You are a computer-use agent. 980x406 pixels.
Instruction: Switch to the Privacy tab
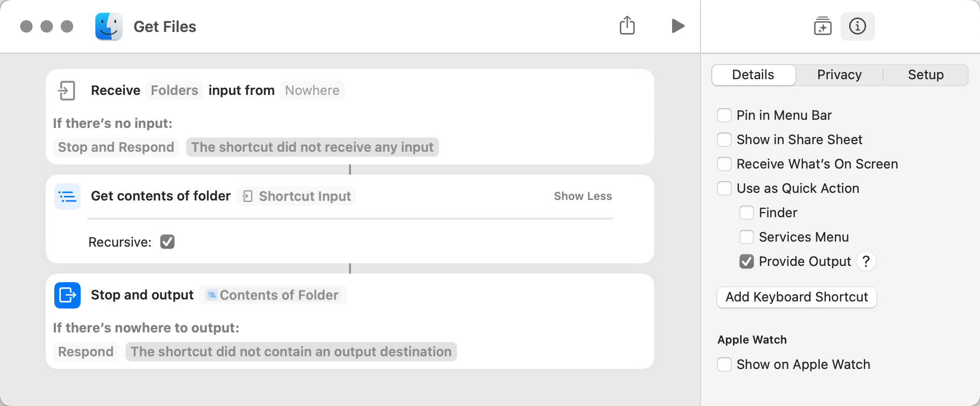(839, 75)
